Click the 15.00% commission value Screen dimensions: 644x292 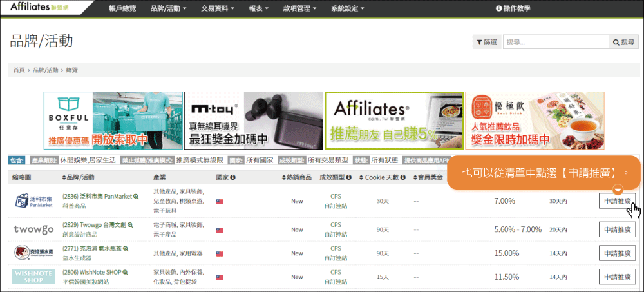[507, 253]
